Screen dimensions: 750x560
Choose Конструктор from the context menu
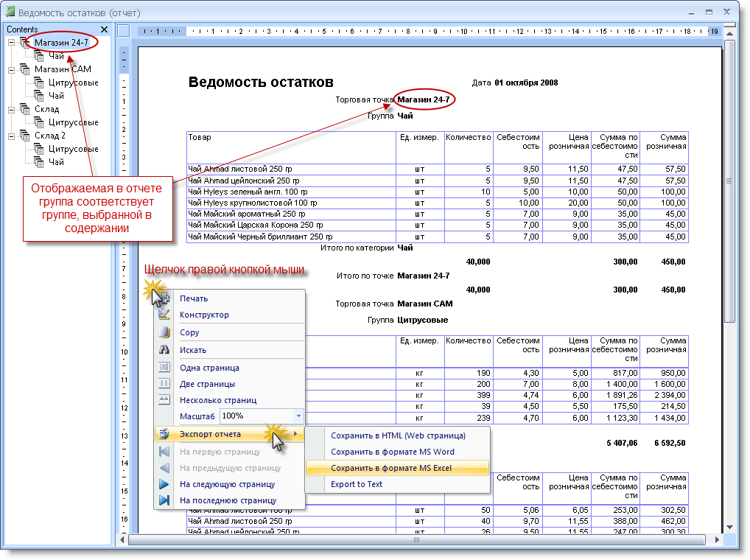[204, 315]
